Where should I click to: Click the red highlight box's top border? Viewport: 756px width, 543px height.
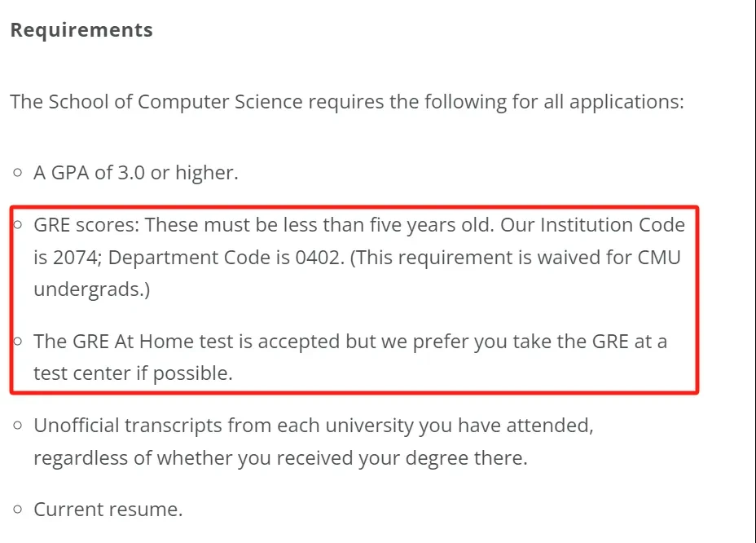354,208
